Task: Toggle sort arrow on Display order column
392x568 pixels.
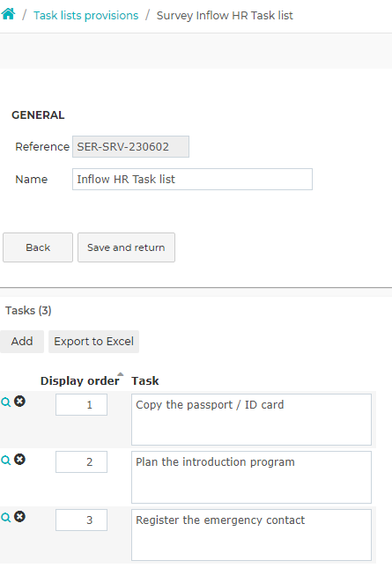Action: coord(121,374)
